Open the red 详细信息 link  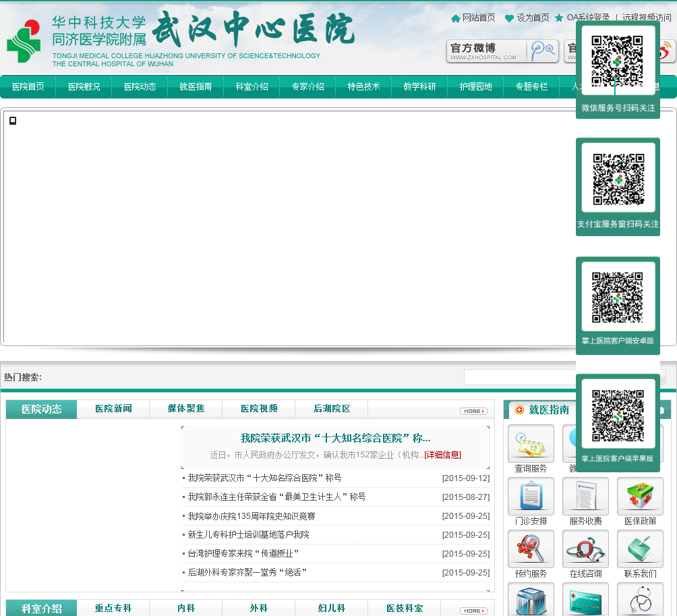pyautogui.click(x=443, y=455)
